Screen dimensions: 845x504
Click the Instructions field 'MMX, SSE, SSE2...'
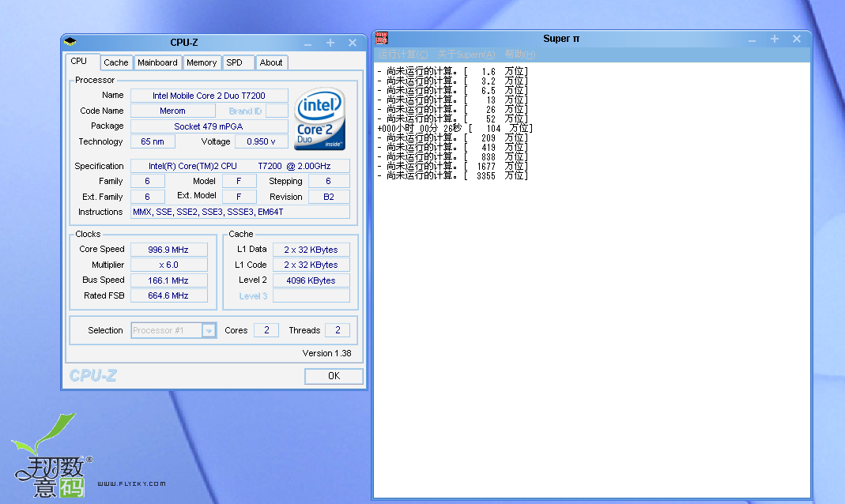pos(240,212)
